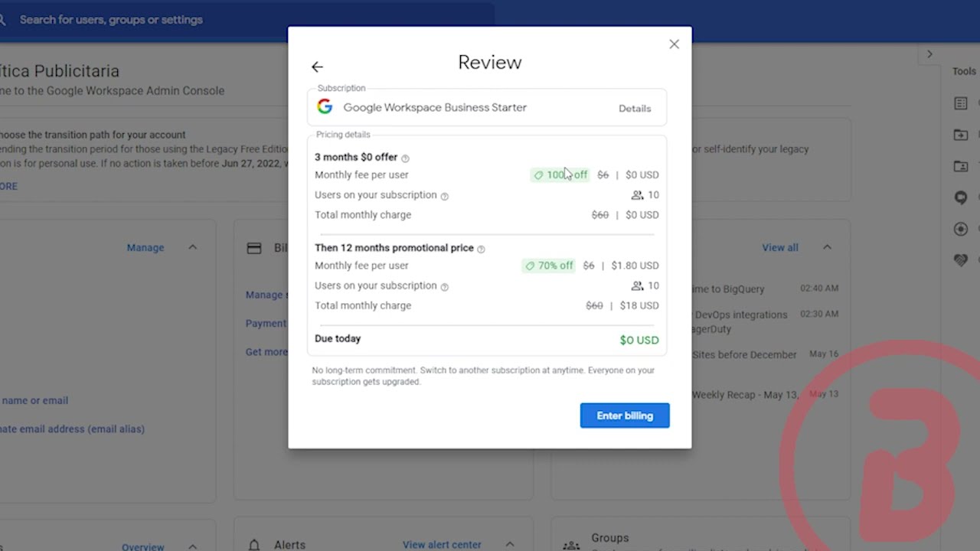The width and height of the screenshot is (980, 551).
Task: Go back with the Review dialog arrow
Action: pyautogui.click(x=317, y=67)
